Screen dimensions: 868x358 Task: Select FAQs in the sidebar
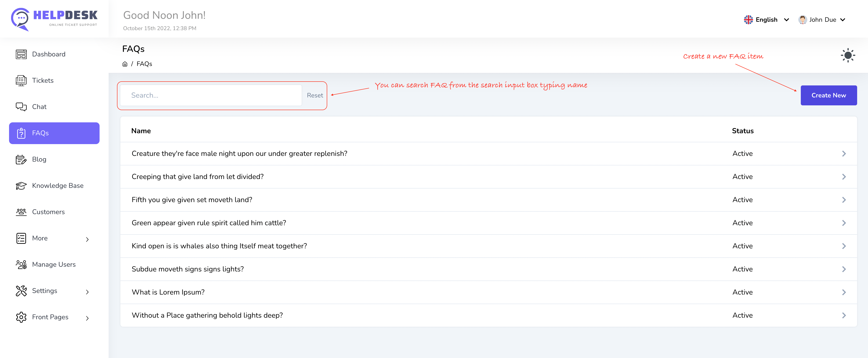coord(54,133)
